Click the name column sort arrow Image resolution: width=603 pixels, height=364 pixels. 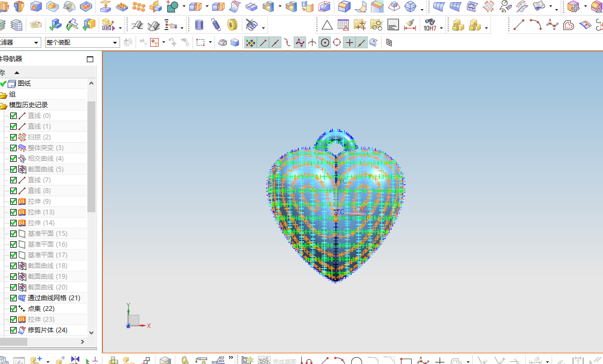click(17, 73)
